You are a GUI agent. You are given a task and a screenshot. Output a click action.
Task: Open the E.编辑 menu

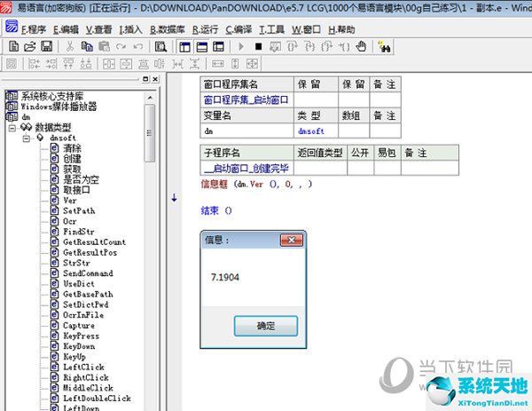point(66,30)
